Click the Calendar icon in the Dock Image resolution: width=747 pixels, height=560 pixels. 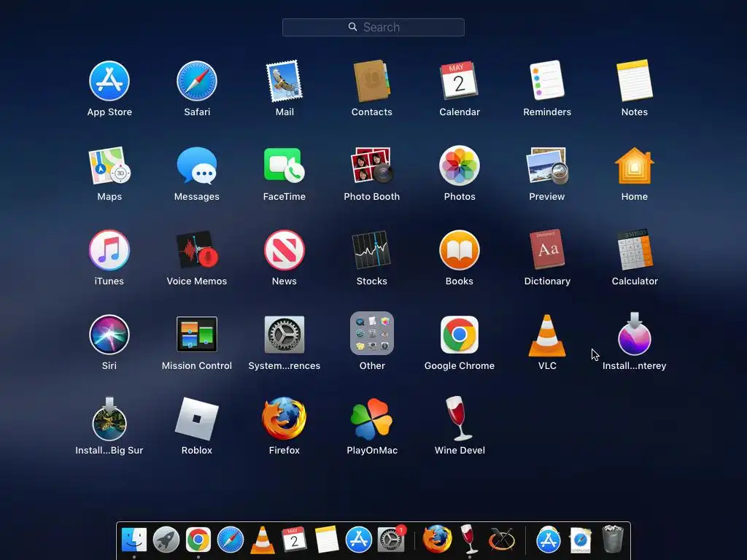pos(295,540)
